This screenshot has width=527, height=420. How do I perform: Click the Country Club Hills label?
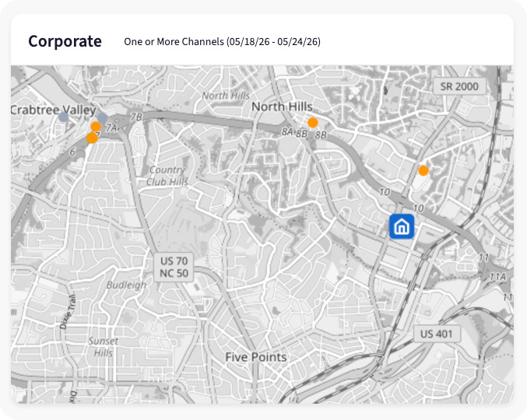click(167, 176)
